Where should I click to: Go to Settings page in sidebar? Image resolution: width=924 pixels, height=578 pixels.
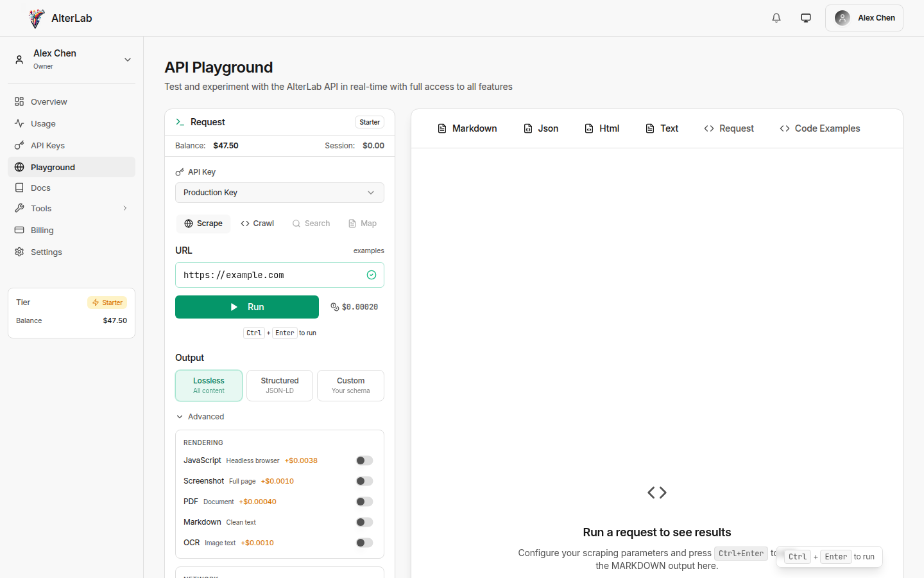[72, 252]
